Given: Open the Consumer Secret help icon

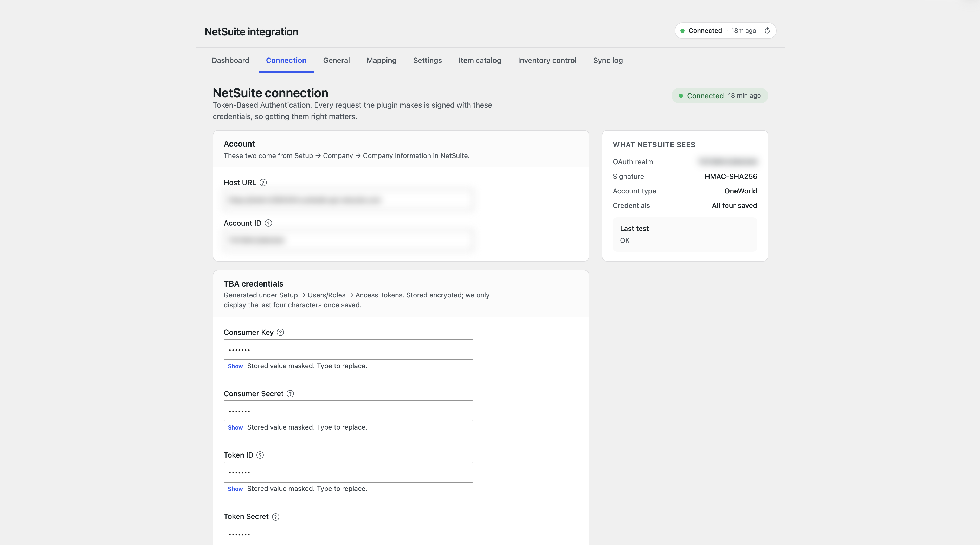Looking at the screenshot, I should coord(290,394).
